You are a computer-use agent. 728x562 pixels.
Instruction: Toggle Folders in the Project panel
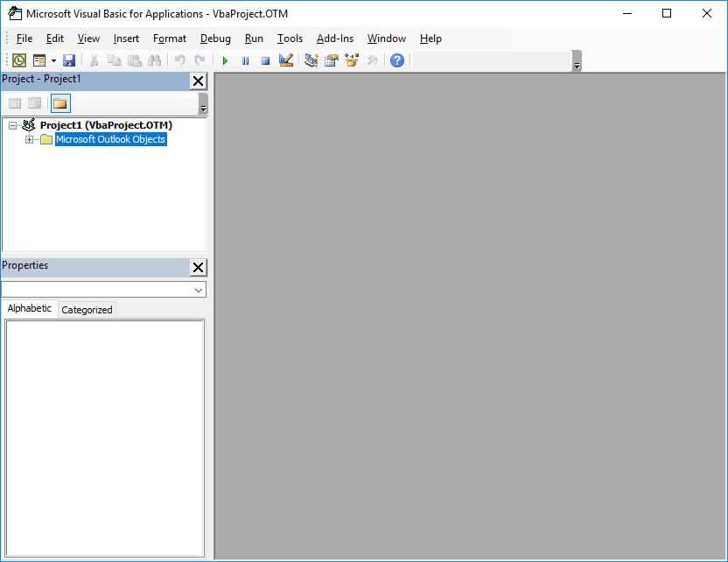pos(60,103)
